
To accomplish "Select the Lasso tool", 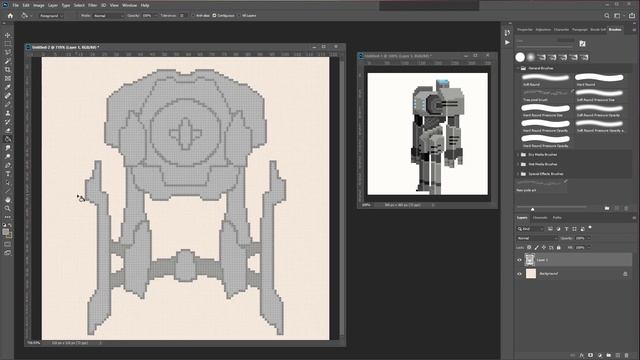I will [8, 52].
